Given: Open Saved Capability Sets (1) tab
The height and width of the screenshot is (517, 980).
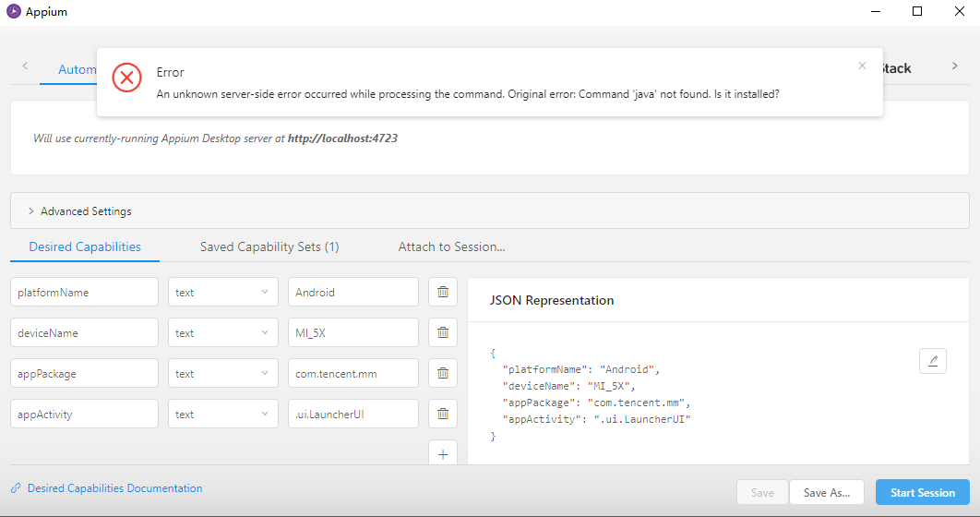Looking at the screenshot, I should tap(269, 246).
